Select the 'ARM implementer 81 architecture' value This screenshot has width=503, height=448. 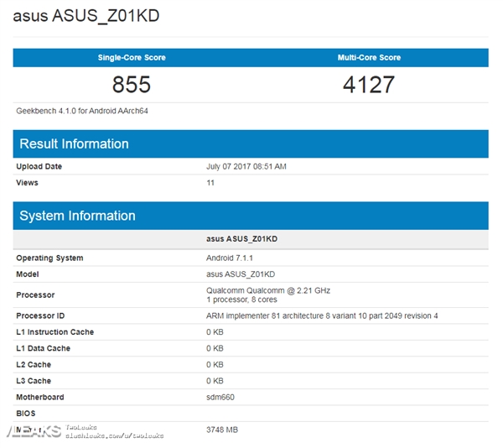pos(322,316)
